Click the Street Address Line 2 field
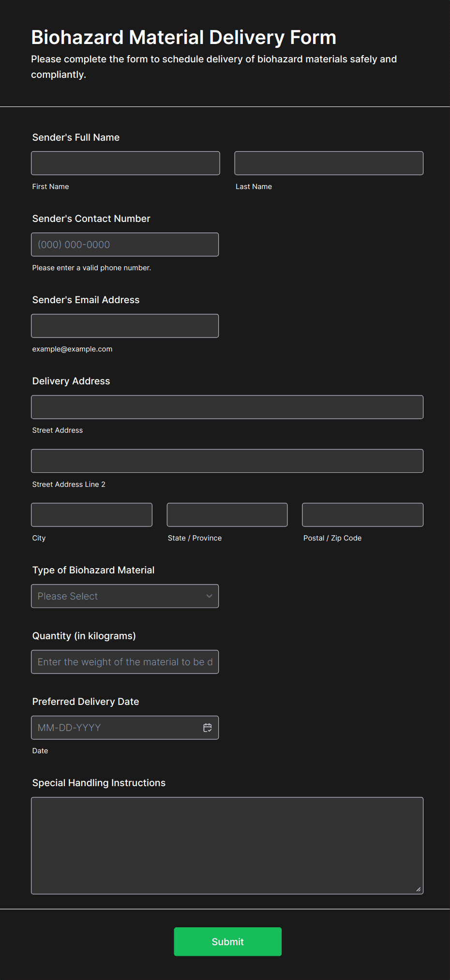This screenshot has height=980, width=450. [227, 461]
